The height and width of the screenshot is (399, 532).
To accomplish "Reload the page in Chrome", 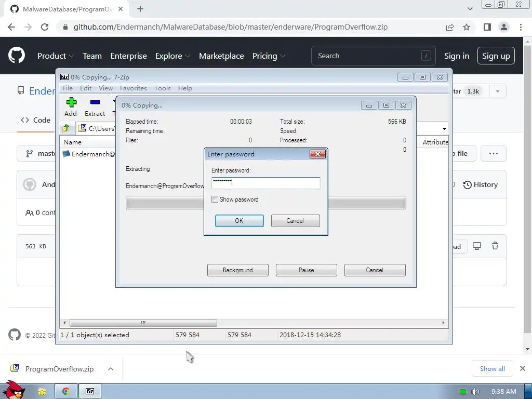I will click(45, 27).
